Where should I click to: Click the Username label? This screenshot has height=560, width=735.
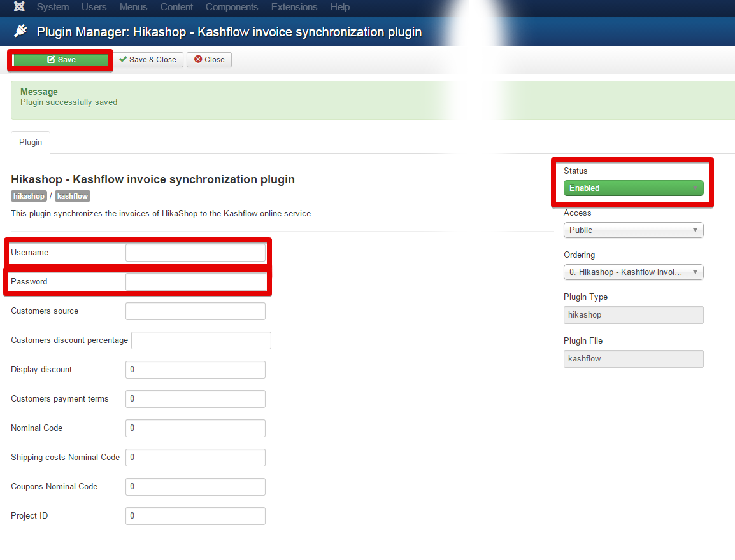click(29, 253)
